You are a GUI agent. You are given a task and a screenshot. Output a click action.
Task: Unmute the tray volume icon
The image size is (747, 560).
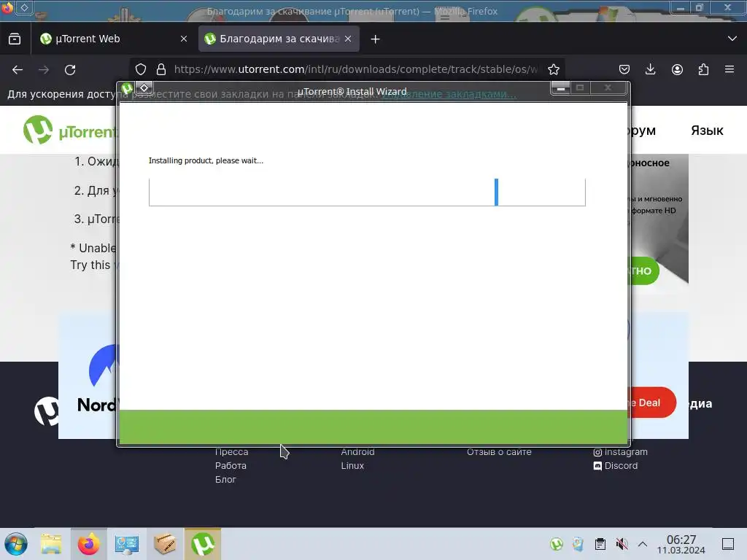pos(622,544)
